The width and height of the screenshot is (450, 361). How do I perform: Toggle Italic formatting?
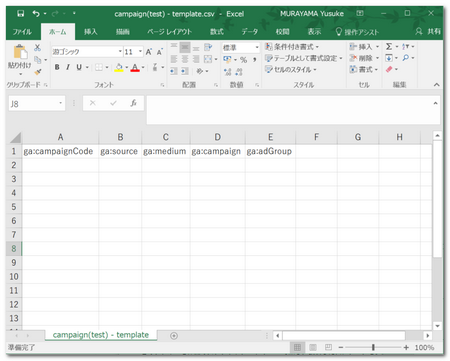point(68,67)
